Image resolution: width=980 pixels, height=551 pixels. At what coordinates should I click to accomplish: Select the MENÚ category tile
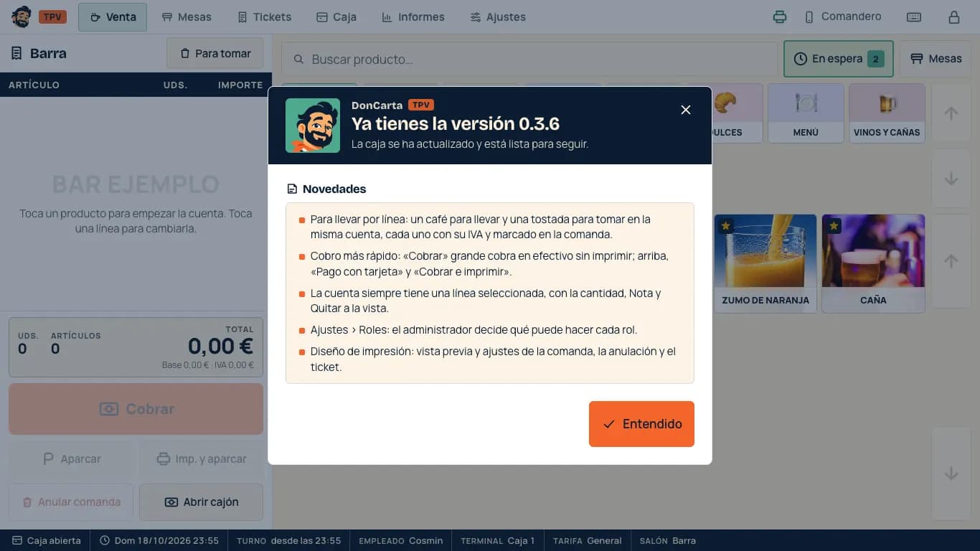pyautogui.click(x=806, y=113)
